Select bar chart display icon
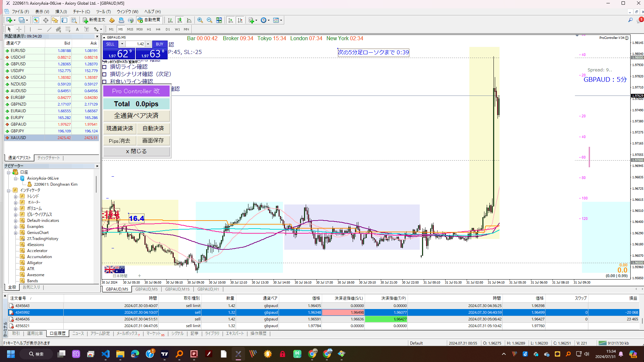 coord(170,20)
